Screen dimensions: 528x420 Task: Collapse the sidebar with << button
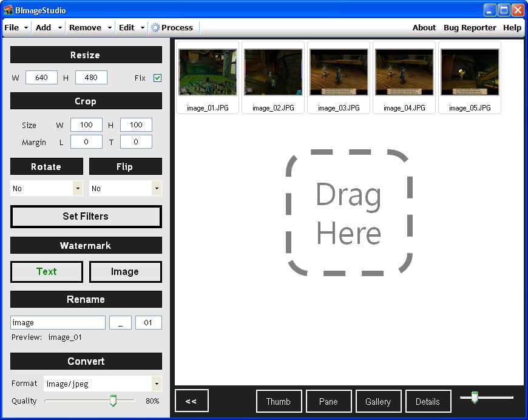191,401
